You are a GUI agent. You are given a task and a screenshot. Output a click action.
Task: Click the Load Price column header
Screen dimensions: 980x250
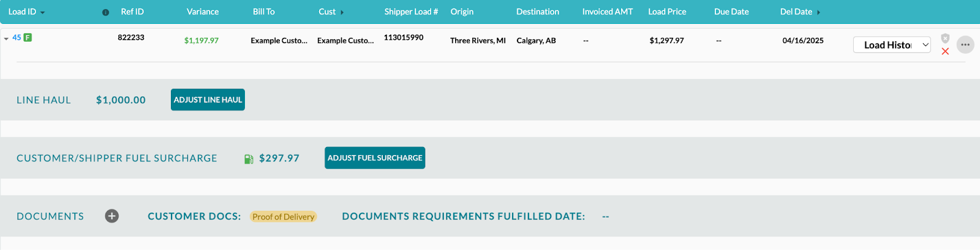667,12
